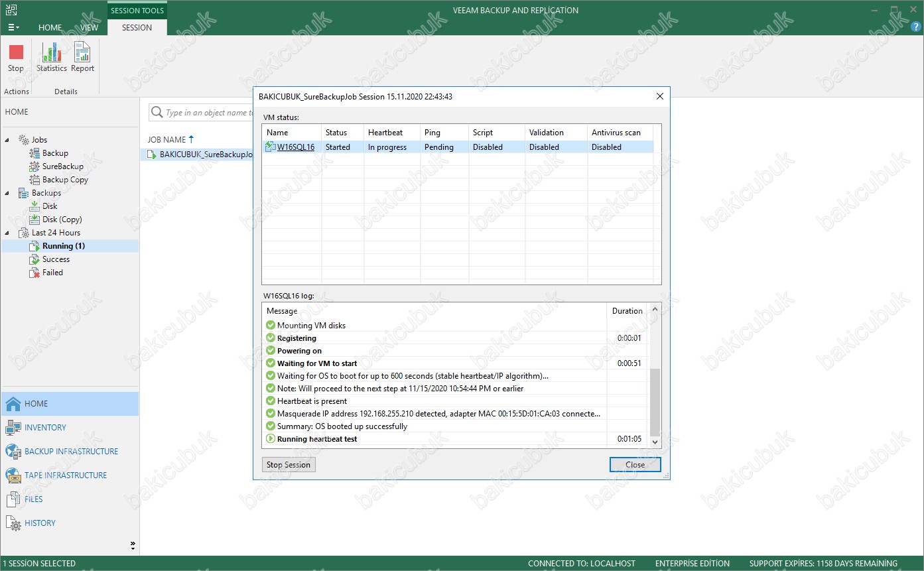Select the SureBackup job node

point(62,166)
